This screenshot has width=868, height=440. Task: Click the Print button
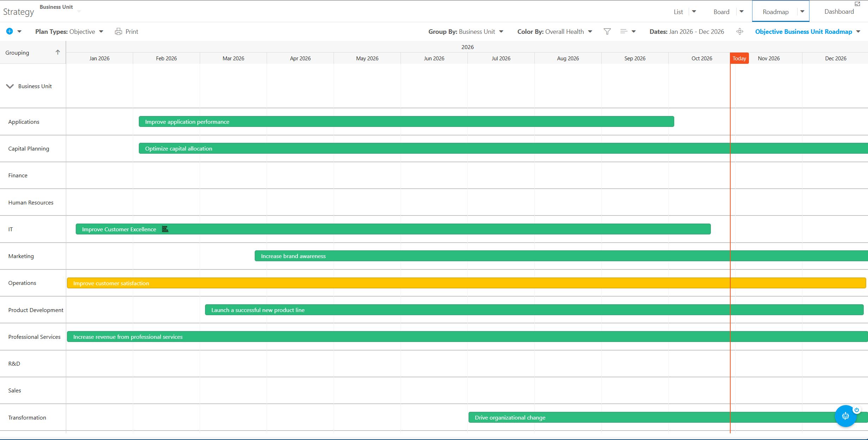tap(126, 32)
